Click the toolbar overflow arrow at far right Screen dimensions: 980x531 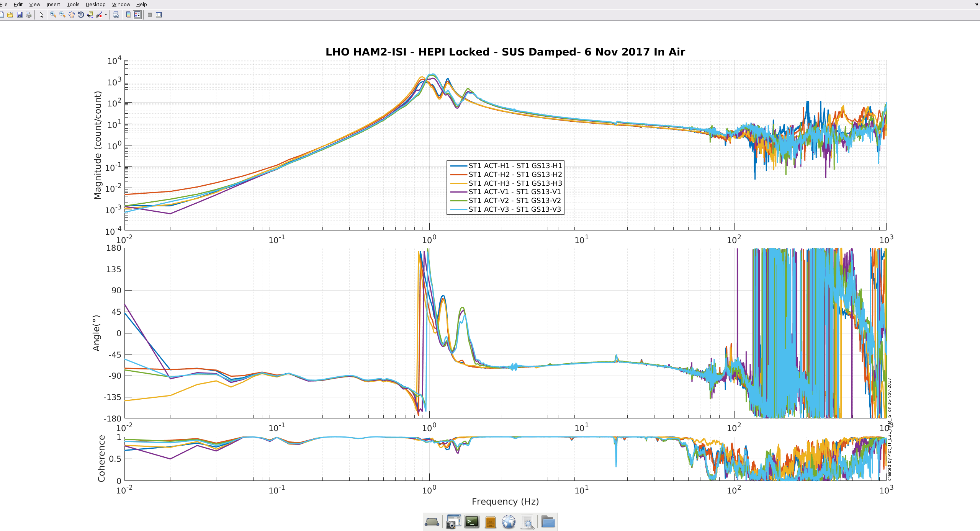tap(976, 4)
